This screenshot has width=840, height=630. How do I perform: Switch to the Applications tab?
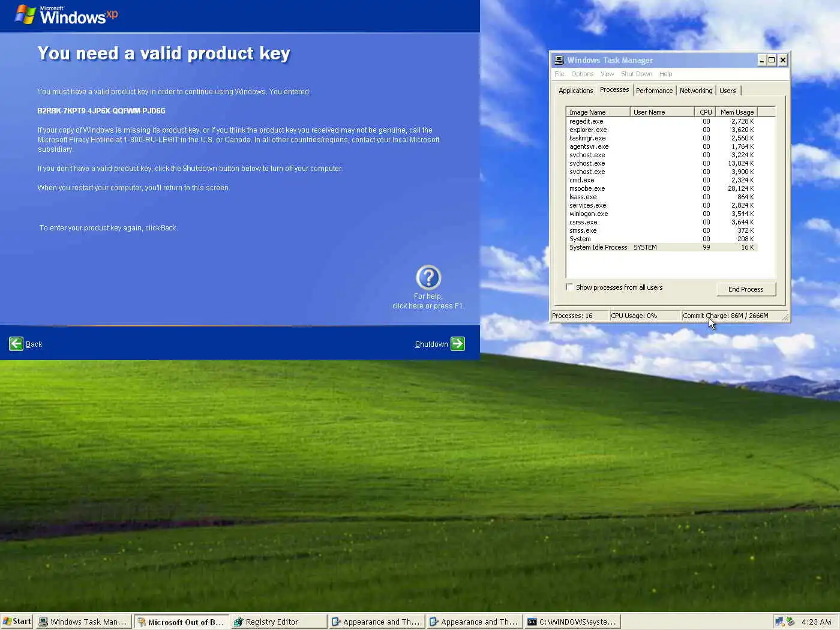tap(576, 91)
